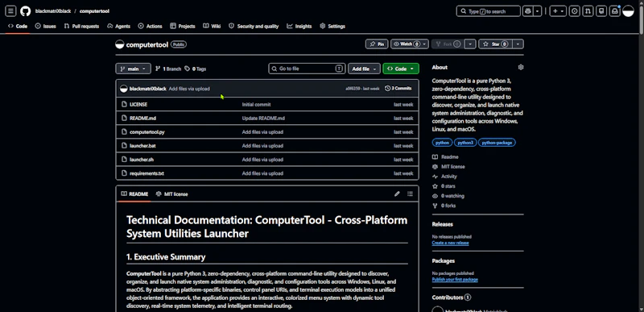Open the Watch notifications dropdown
Image resolution: width=644 pixels, height=312 pixels.
pyautogui.click(x=410, y=44)
